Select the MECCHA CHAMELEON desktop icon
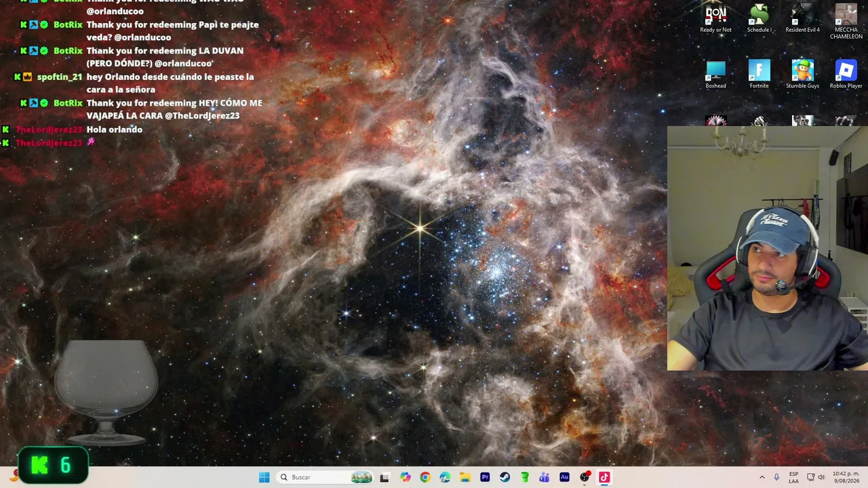The width and height of the screenshot is (868, 488). point(846,21)
